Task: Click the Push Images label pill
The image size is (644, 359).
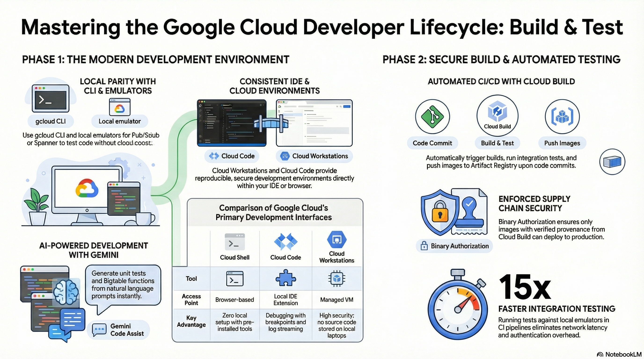Action: tap(562, 143)
